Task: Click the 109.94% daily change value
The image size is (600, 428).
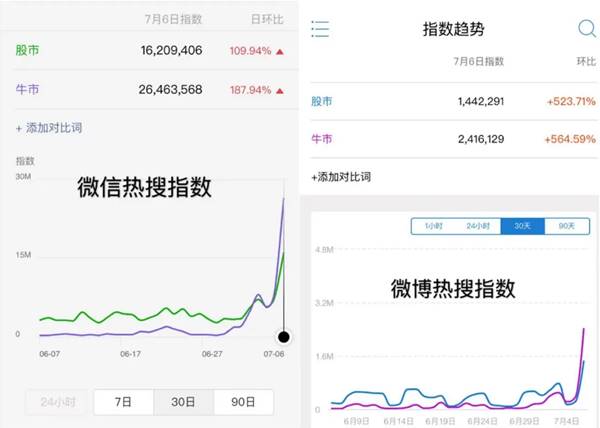Action: click(250, 51)
